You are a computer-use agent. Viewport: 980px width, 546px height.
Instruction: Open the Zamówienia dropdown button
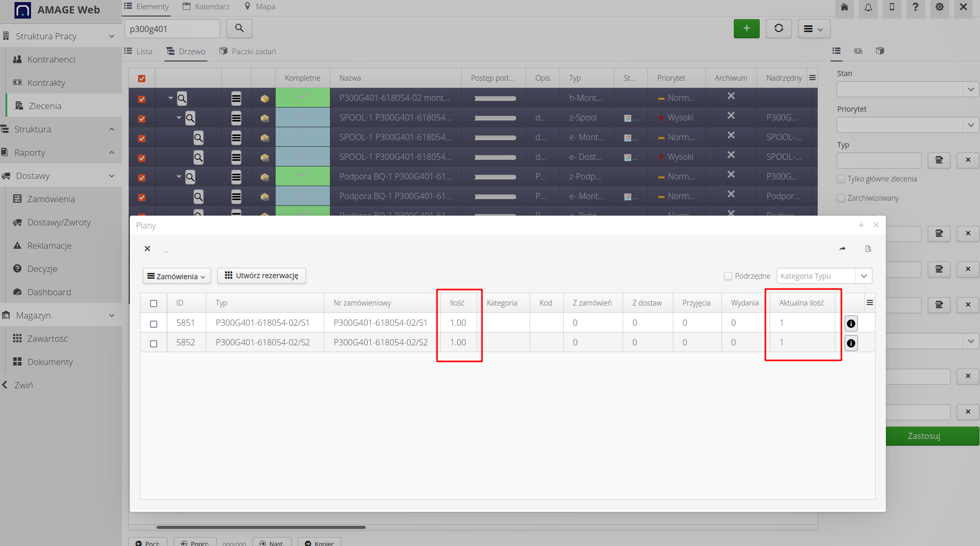tap(176, 276)
